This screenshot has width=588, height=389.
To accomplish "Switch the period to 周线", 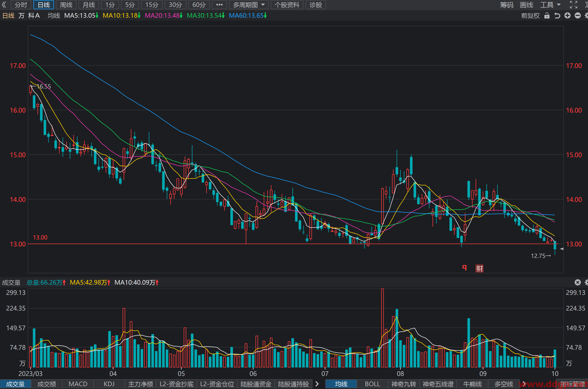I will pos(66,5).
